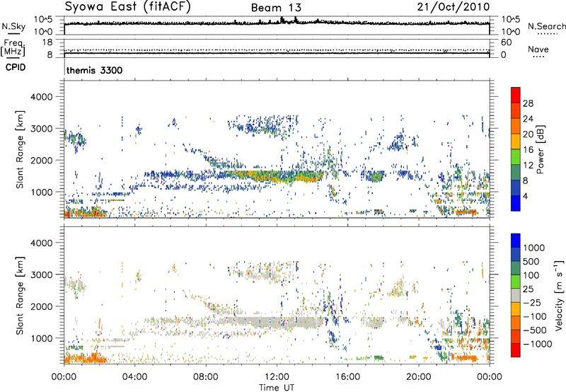Click the green Power segment between 12 and 16
Viewport: 566px width, 392px height.
(x=516, y=156)
